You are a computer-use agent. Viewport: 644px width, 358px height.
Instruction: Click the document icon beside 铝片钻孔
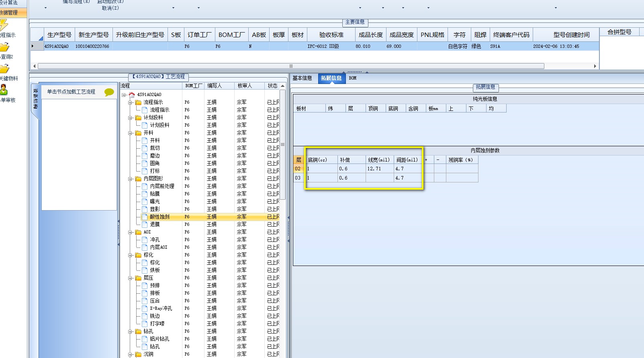pyautogui.click(x=145, y=339)
